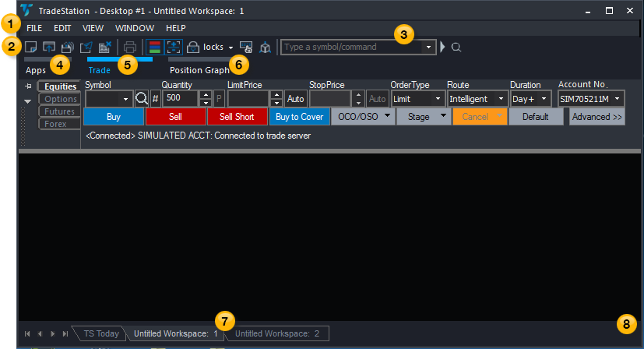This screenshot has width=644, height=349.
Task: Increase StopPrice with up arrow
Action: click(358, 95)
